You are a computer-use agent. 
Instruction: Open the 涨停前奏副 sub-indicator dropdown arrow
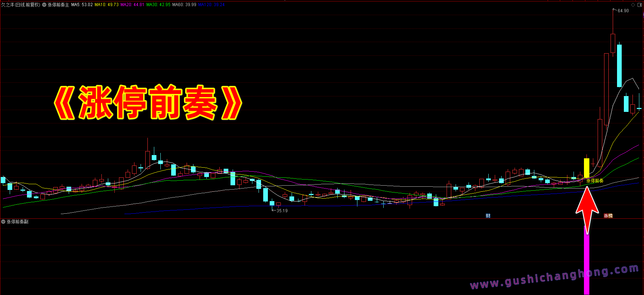3,222
